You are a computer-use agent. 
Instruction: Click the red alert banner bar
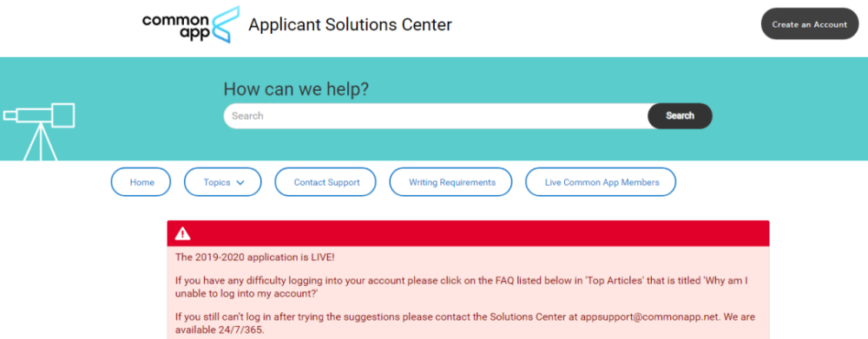click(x=469, y=233)
